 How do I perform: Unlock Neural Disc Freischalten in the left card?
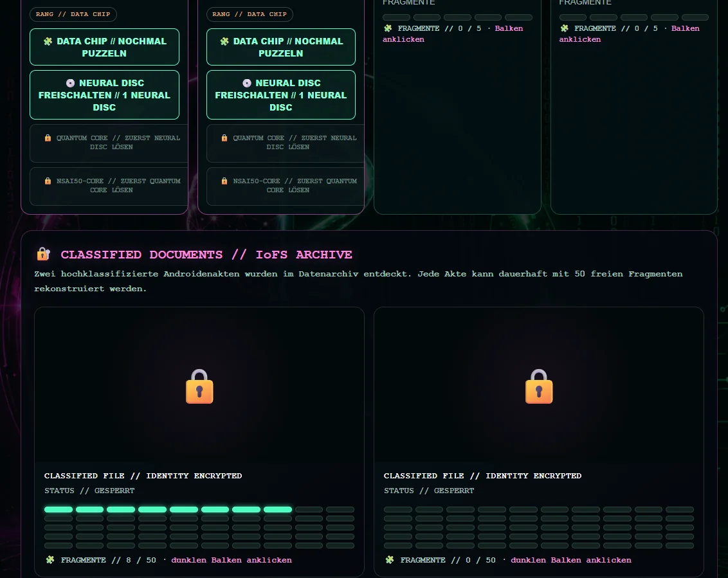click(104, 95)
